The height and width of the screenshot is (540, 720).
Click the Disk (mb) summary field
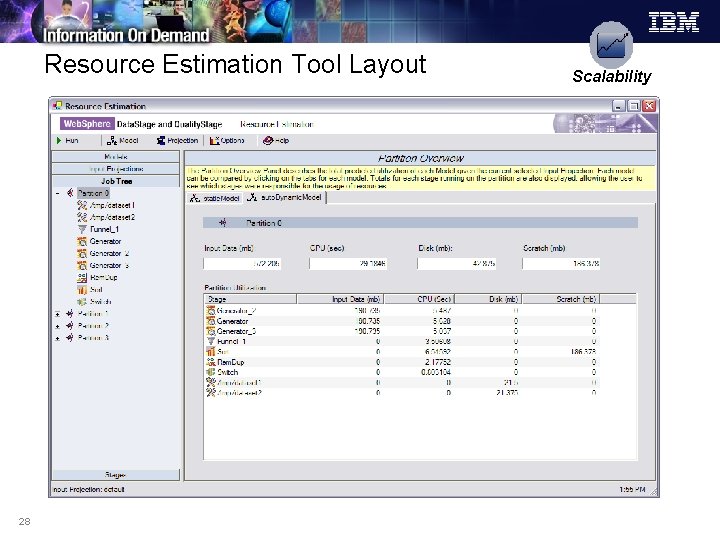[456, 264]
